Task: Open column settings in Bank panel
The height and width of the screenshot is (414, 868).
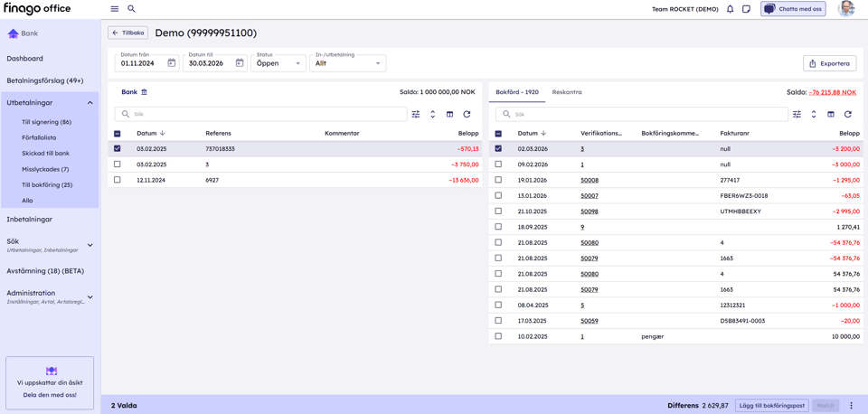Action: pyautogui.click(x=449, y=115)
